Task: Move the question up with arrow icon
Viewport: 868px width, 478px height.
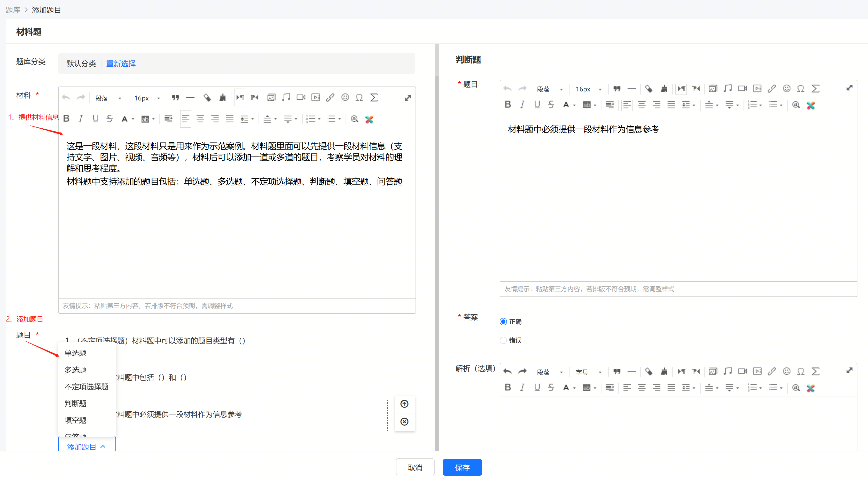Action: pyautogui.click(x=404, y=404)
